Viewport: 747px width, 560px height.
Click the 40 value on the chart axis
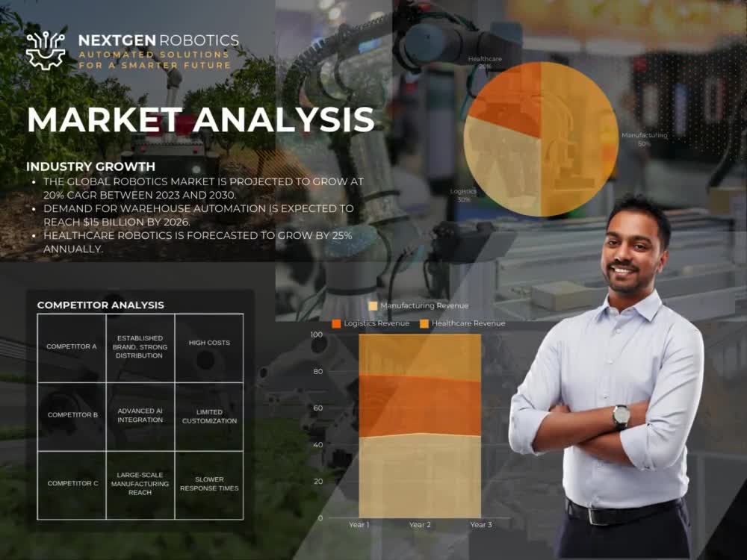click(318, 445)
